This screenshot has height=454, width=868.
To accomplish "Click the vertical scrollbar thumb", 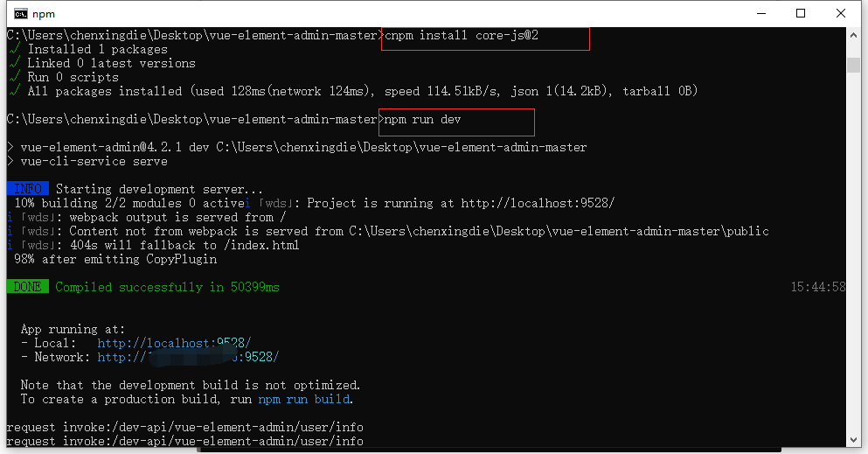I will click(x=853, y=64).
